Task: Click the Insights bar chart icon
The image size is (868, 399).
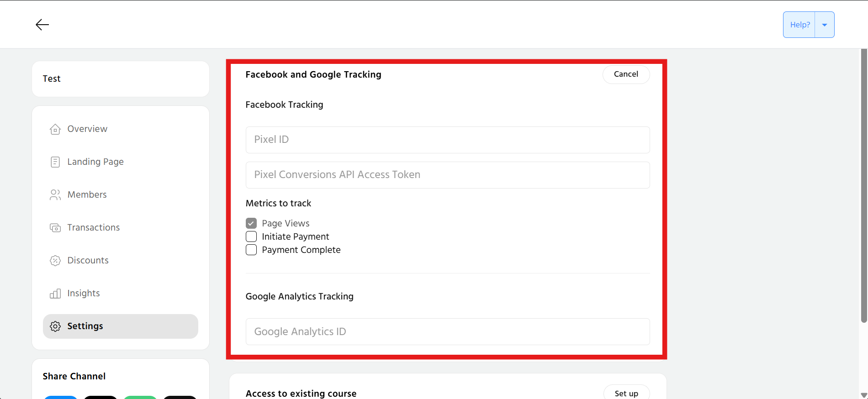Action: [55, 294]
